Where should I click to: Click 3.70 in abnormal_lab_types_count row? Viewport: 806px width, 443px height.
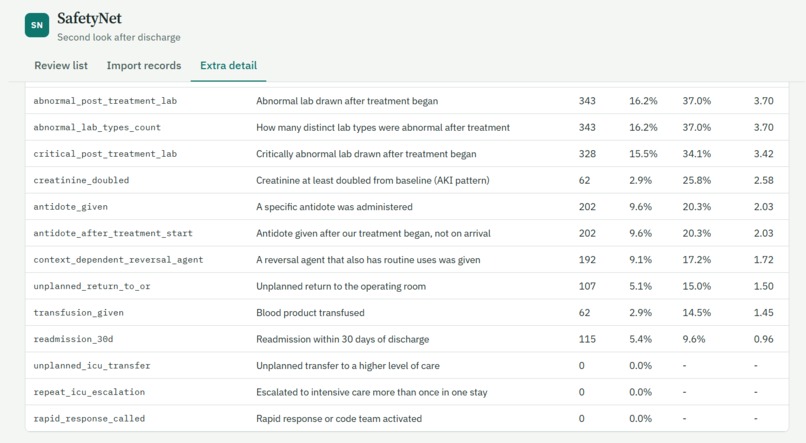763,127
